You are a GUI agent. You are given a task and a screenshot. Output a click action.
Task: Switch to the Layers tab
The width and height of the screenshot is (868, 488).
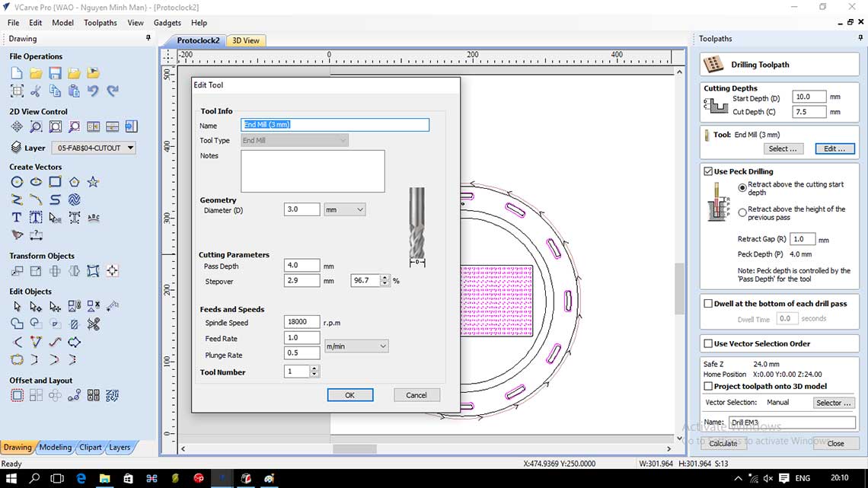120,447
